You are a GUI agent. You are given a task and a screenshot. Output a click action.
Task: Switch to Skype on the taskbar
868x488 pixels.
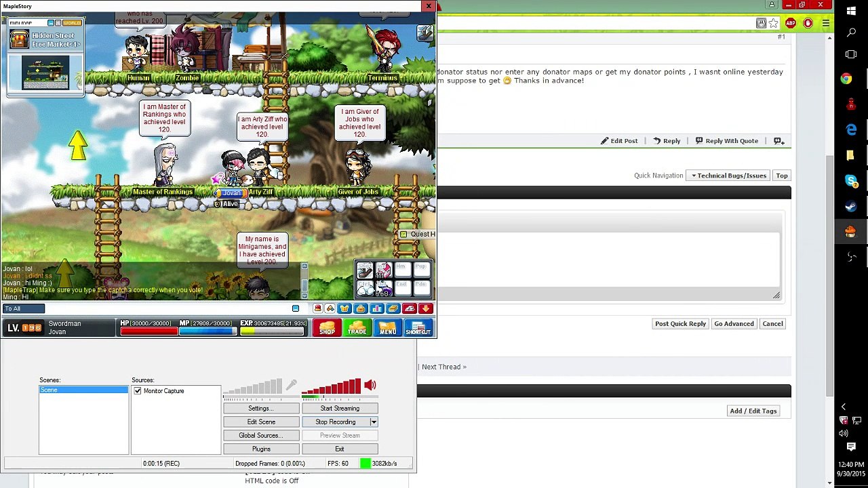click(851, 181)
